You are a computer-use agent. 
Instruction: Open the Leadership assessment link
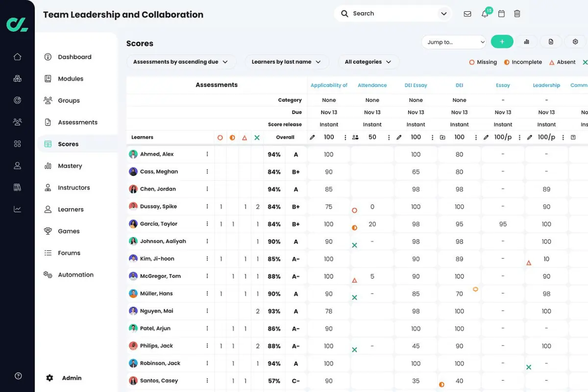546,85
